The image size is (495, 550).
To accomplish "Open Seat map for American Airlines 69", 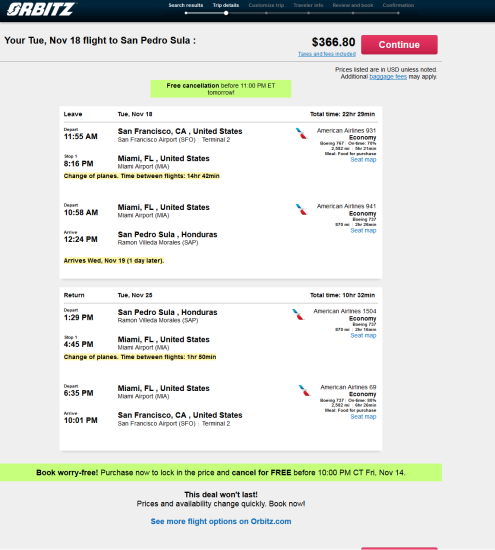I will pyautogui.click(x=363, y=416).
